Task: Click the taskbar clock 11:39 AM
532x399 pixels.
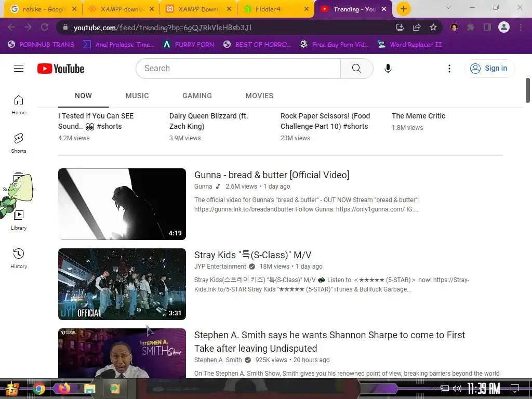Action: 484,389
